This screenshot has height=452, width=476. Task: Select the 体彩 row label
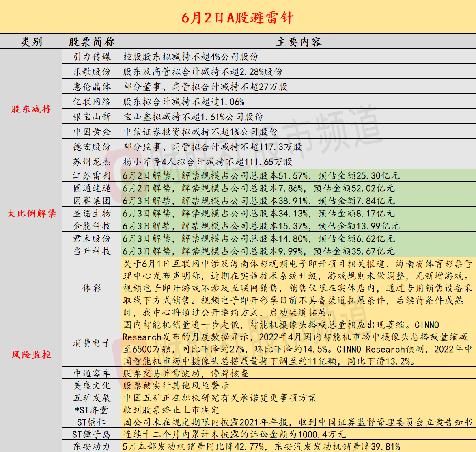pyautogui.click(x=92, y=288)
